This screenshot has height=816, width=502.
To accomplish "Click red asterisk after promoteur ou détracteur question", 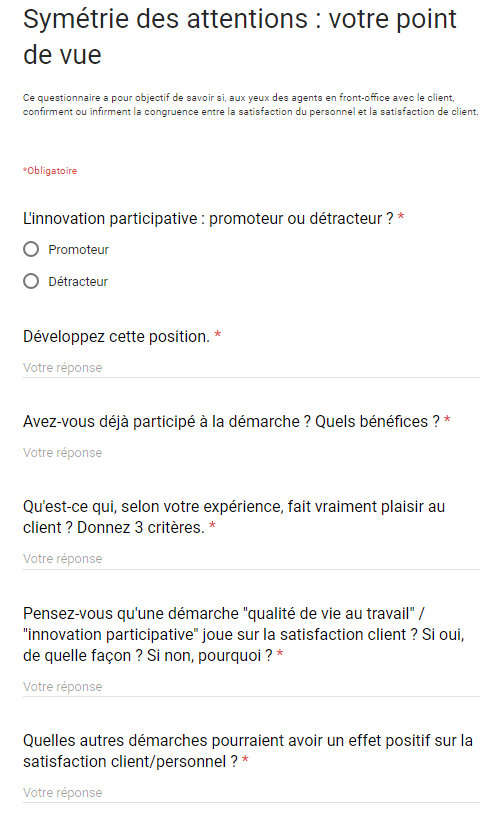I will [x=401, y=217].
